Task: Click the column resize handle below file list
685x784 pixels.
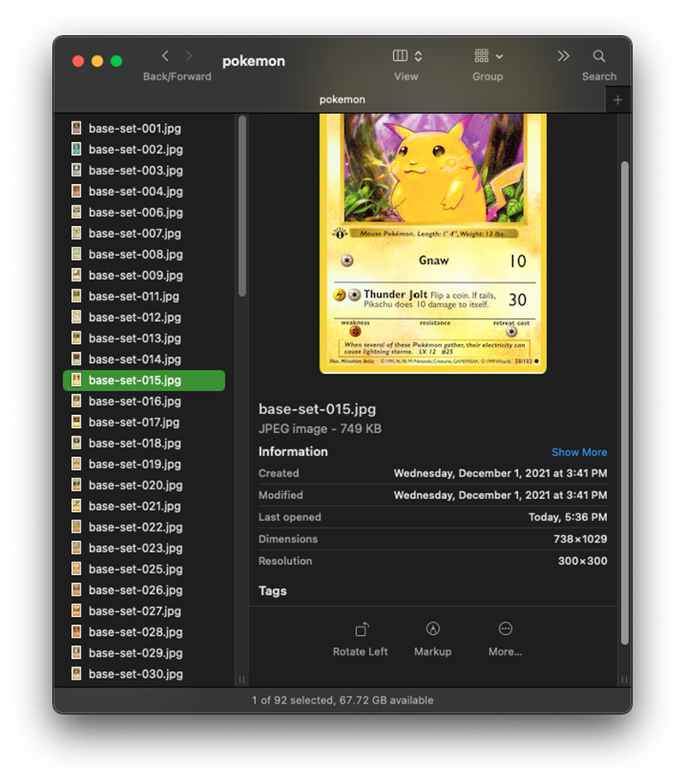Action: click(x=241, y=680)
